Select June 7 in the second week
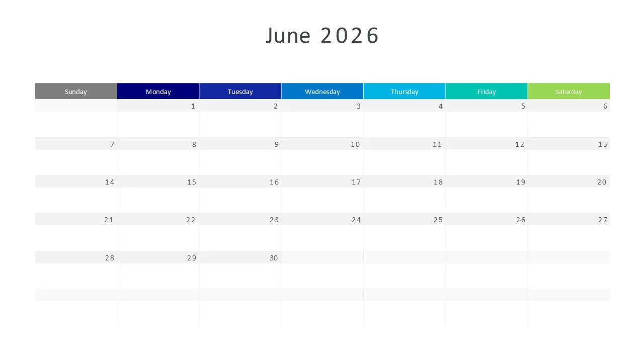644x362 pixels. pos(112,144)
